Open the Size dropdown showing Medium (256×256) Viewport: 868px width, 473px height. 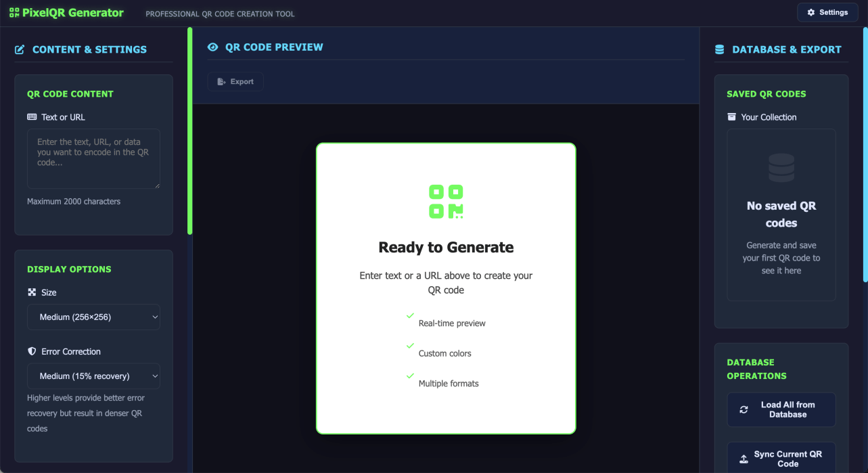(x=93, y=317)
